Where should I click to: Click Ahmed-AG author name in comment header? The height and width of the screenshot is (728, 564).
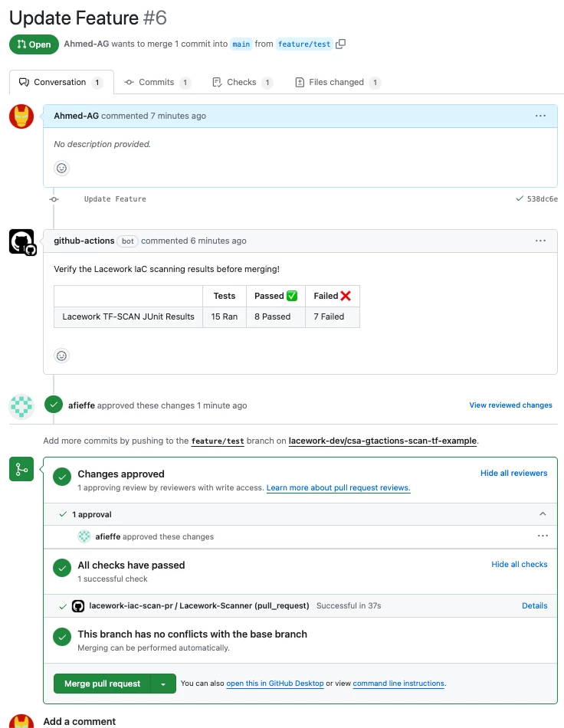click(76, 116)
